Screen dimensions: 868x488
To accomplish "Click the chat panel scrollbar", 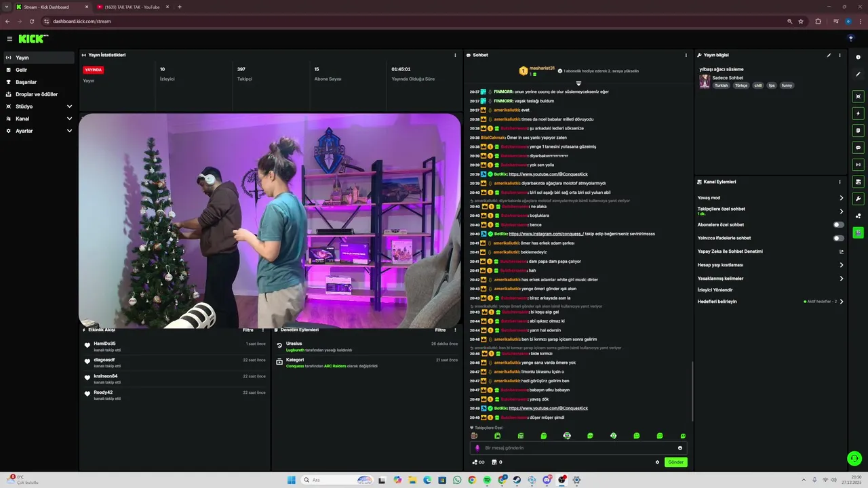I will coord(692,391).
